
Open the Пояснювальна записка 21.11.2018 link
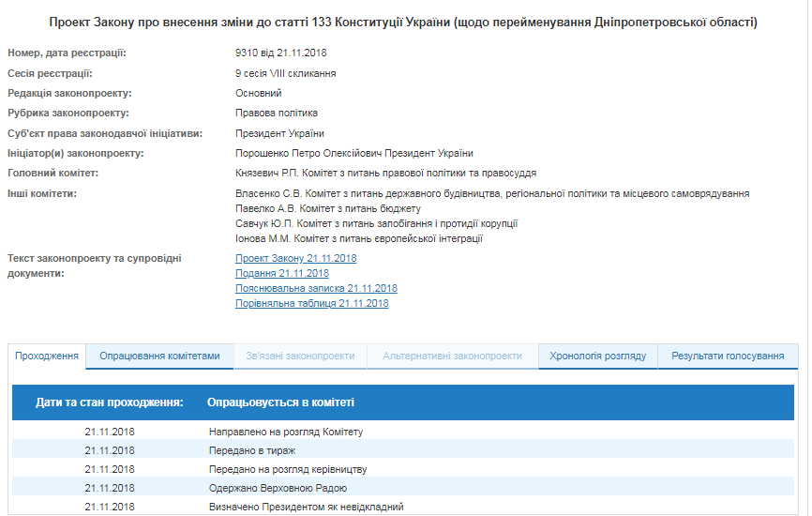(316, 288)
